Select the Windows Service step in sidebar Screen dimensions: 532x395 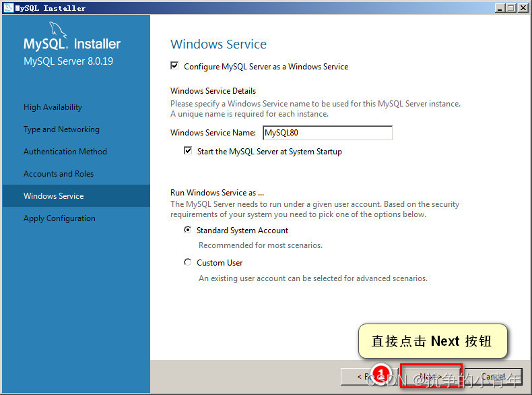click(x=76, y=196)
